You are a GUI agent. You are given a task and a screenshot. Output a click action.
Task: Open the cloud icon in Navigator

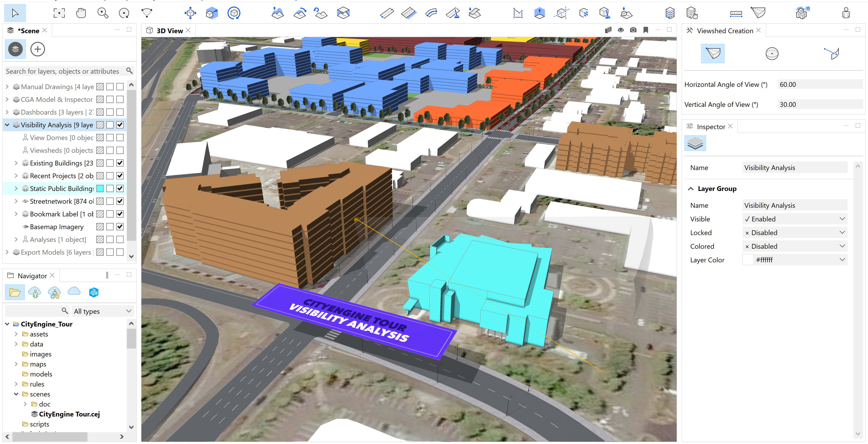(x=74, y=292)
